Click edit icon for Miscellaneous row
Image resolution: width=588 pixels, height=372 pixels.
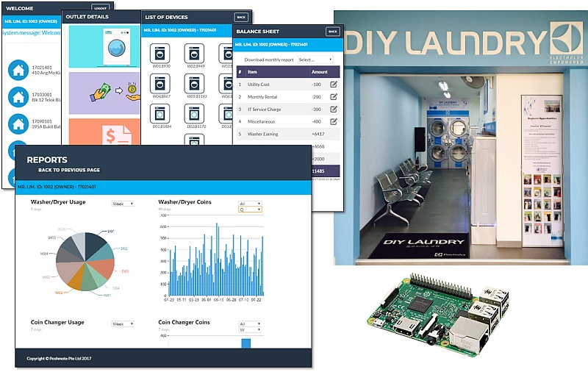[x=334, y=122]
